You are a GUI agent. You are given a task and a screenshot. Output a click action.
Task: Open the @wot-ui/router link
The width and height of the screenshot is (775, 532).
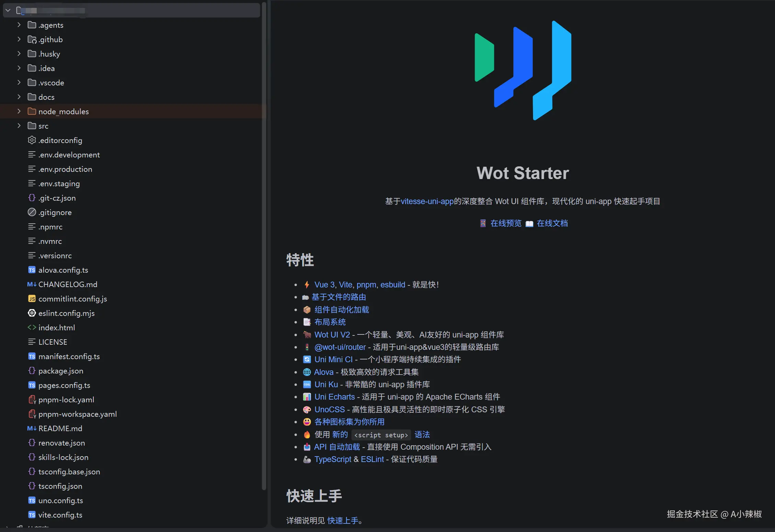(340, 347)
